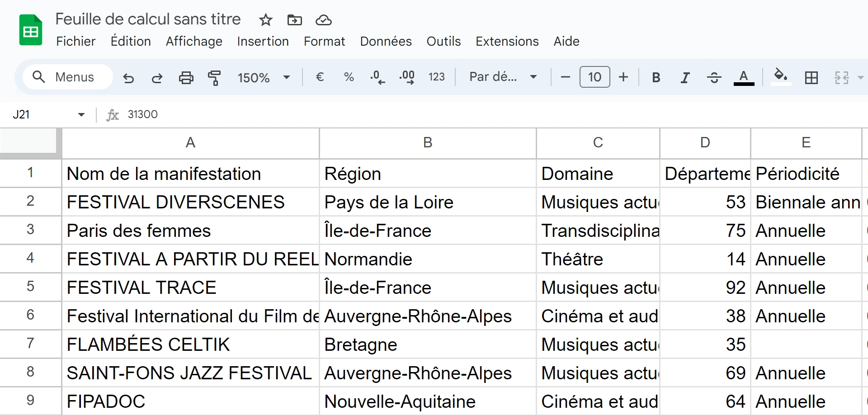868x415 pixels.
Task: Select the 'Périodicité' header cell
Action: tap(806, 174)
